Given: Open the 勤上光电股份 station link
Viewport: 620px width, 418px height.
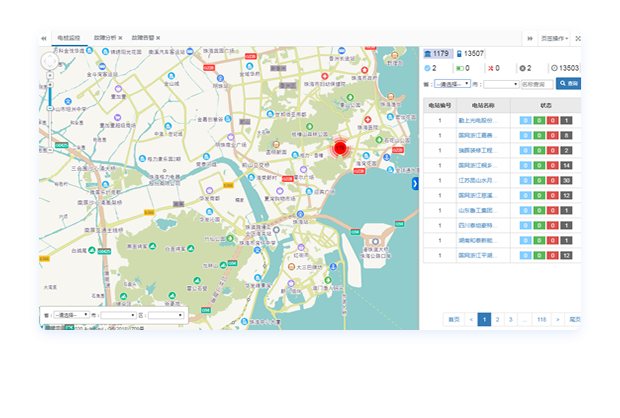Looking at the screenshot, I should [x=477, y=121].
